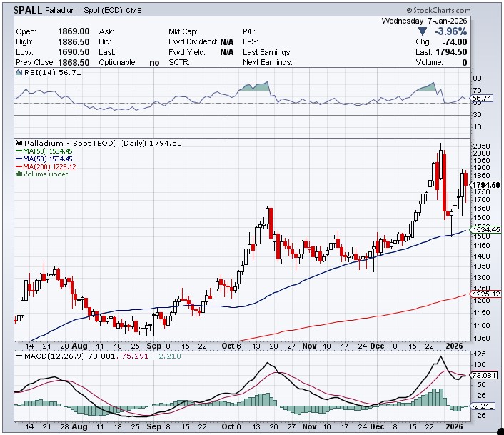
Task: Click the 2026 label on the date axis
Action: point(455,345)
